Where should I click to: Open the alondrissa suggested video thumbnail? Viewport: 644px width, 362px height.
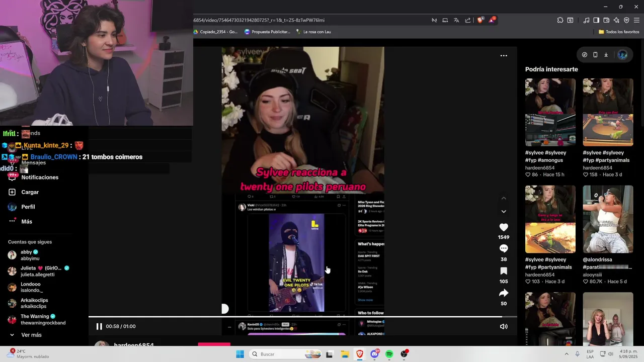pos(608,219)
